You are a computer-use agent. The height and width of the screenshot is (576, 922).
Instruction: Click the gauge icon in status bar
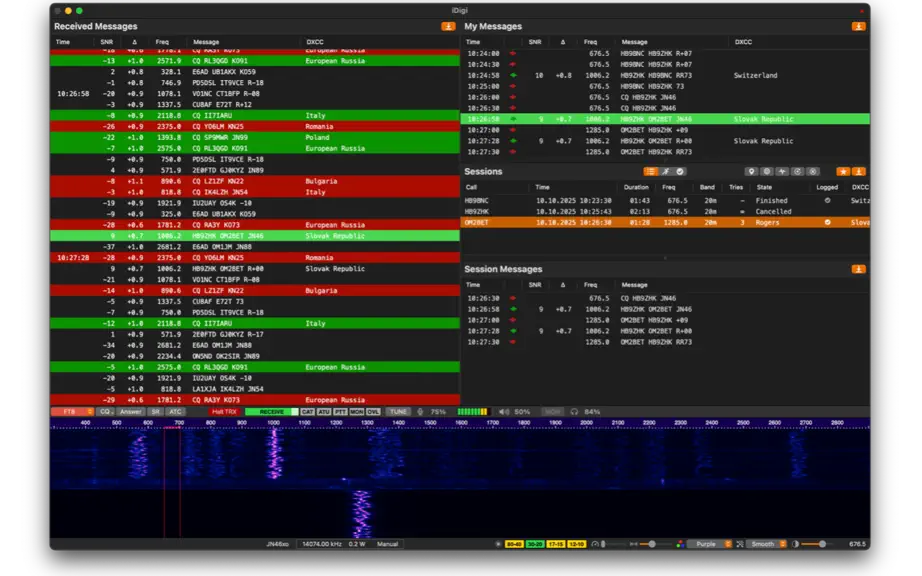pyautogui.click(x=595, y=544)
